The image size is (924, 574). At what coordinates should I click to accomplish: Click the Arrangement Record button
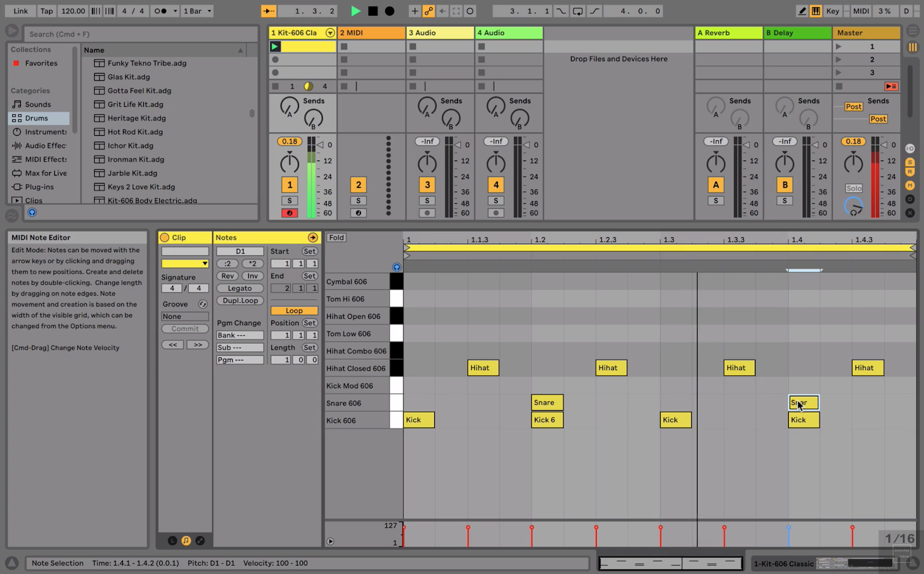coord(390,11)
